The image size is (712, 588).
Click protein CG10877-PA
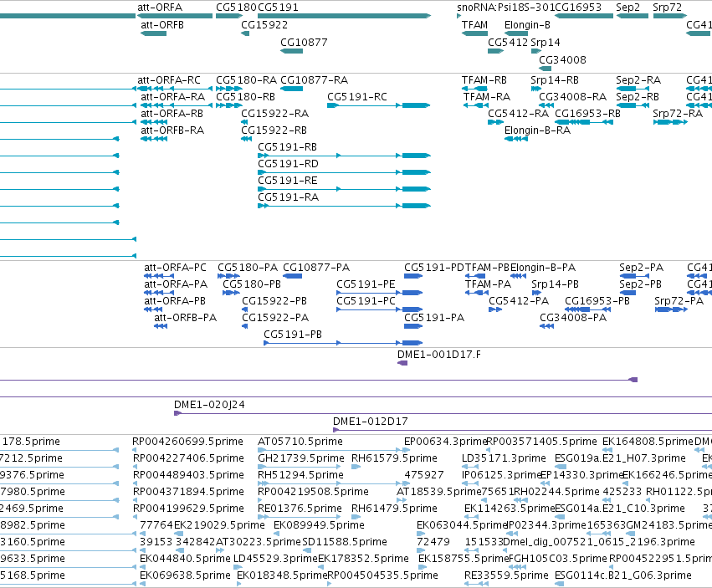point(316,268)
